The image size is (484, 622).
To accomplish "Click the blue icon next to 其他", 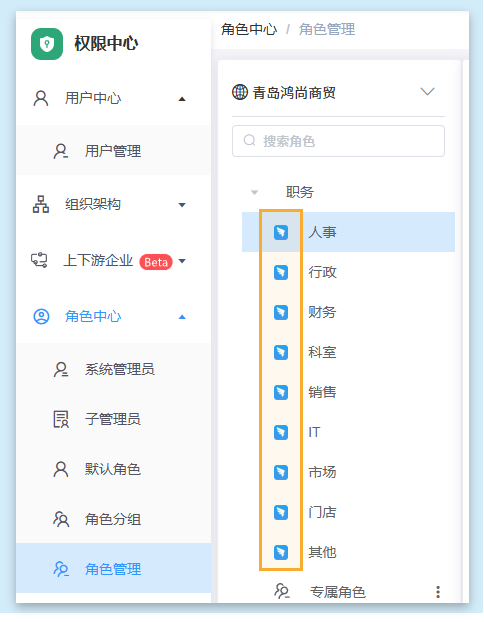I will [x=281, y=552].
